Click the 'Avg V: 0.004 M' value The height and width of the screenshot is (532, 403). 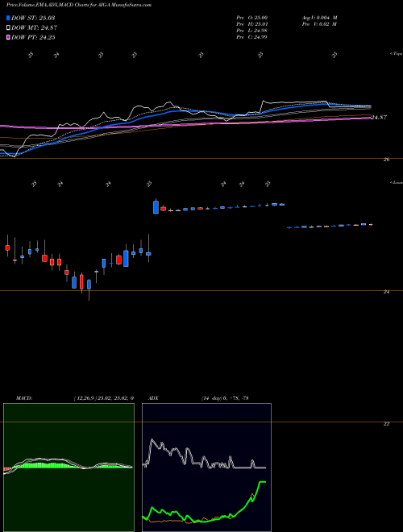319,18
